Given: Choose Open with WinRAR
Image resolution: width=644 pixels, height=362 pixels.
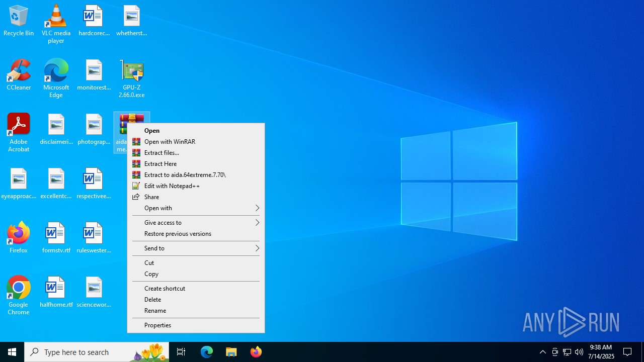Looking at the screenshot, I should [x=196, y=142].
